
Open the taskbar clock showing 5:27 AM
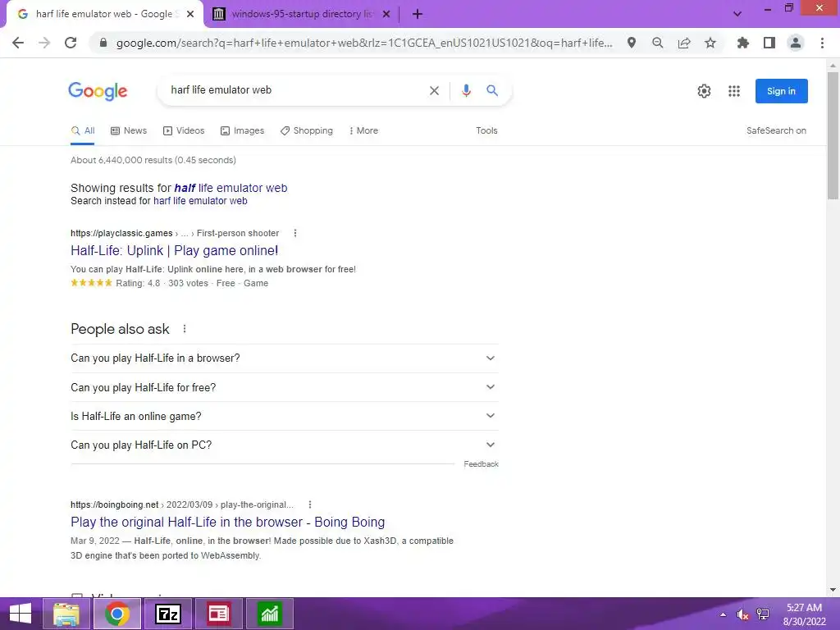coord(804,614)
